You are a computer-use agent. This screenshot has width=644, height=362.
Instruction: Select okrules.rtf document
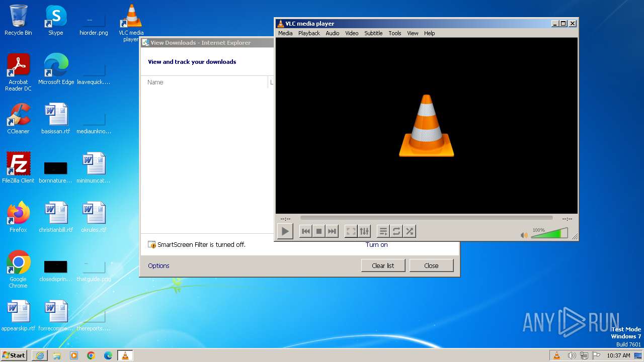(94, 218)
